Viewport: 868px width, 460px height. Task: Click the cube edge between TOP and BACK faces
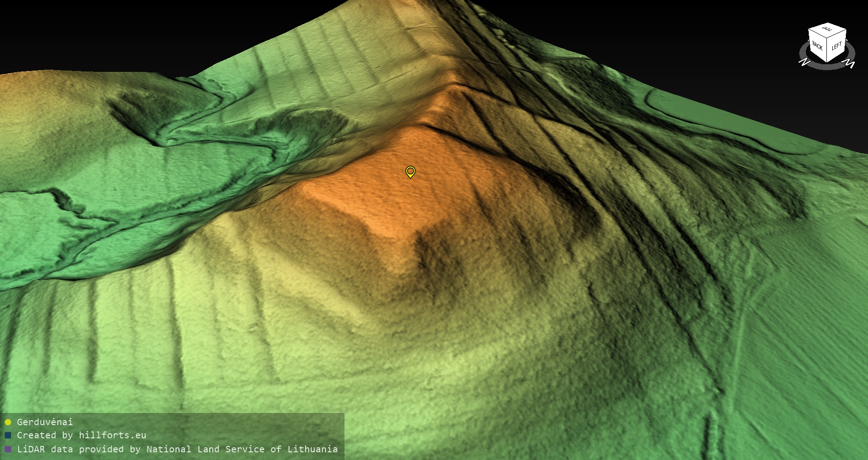[x=817, y=33]
